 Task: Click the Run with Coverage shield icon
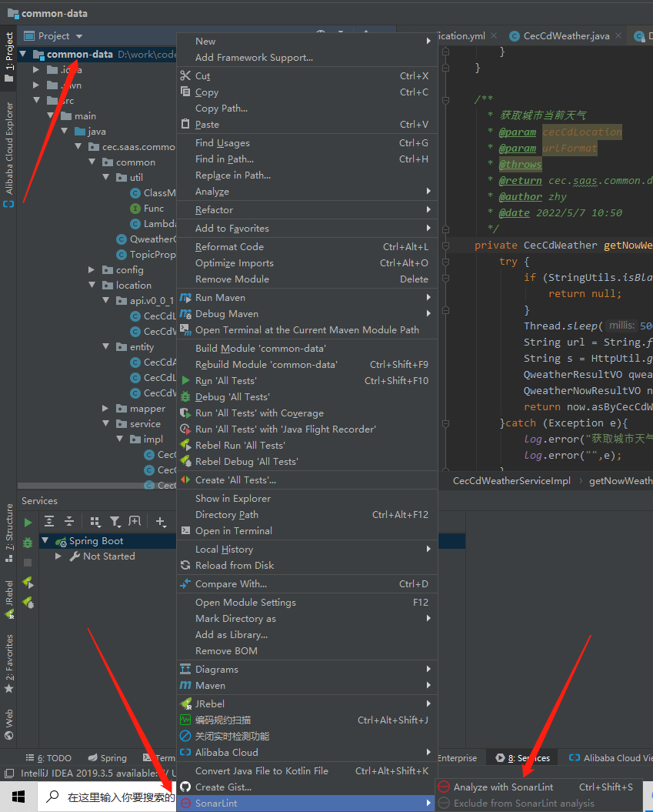tap(185, 413)
